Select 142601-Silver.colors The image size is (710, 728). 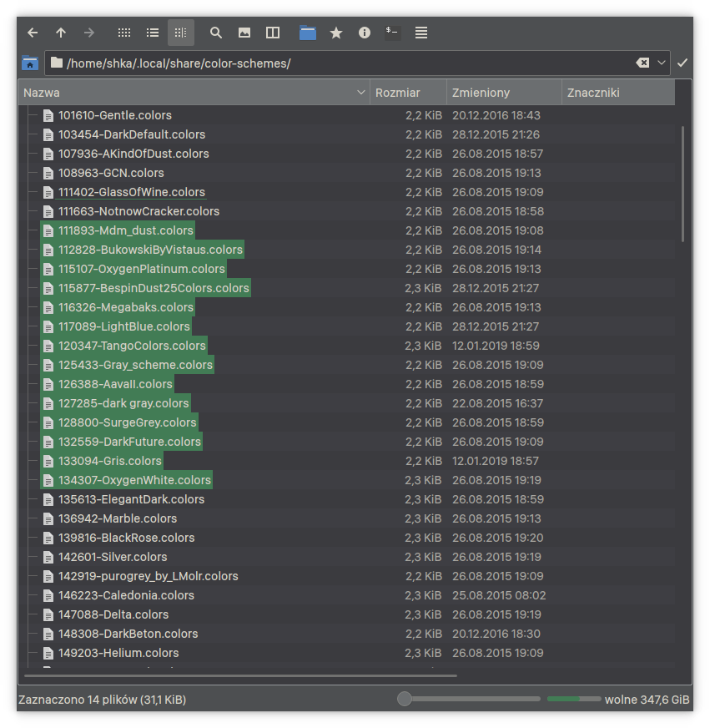[113, 557]
